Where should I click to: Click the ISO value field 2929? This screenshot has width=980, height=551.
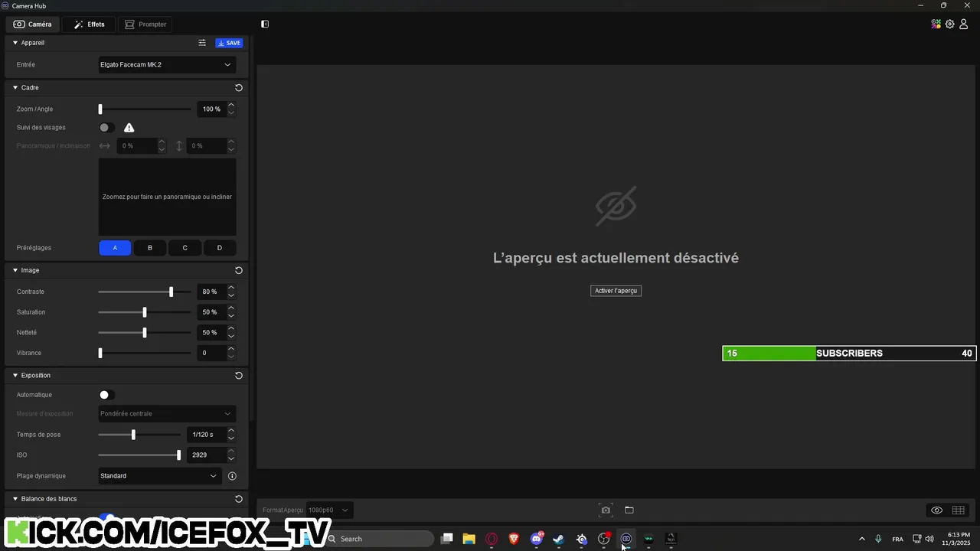(206, 455)
